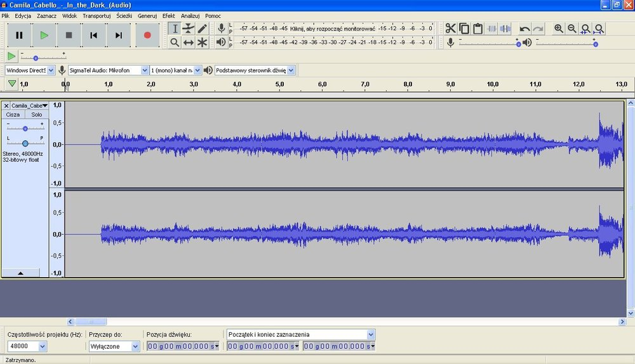Click the track pan L/P slider handle

(25, 143)
